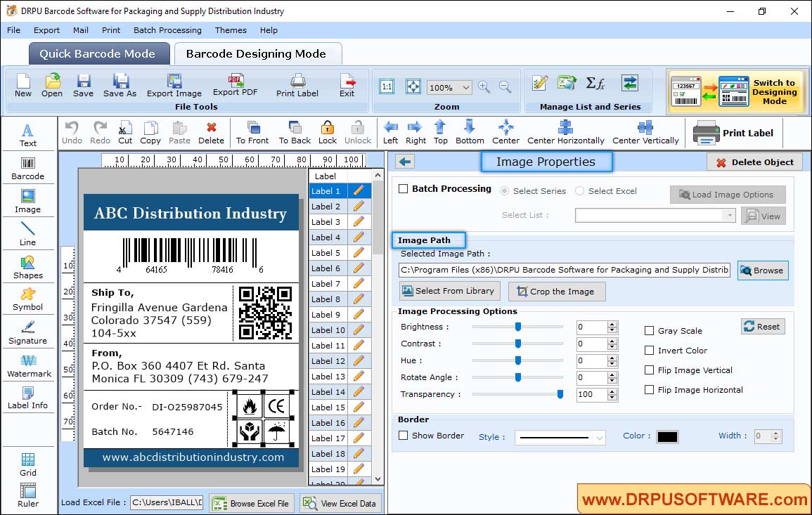The image size is (812, 515).
Task: Click the Brightness slider handle
Action: click(518, 327)
